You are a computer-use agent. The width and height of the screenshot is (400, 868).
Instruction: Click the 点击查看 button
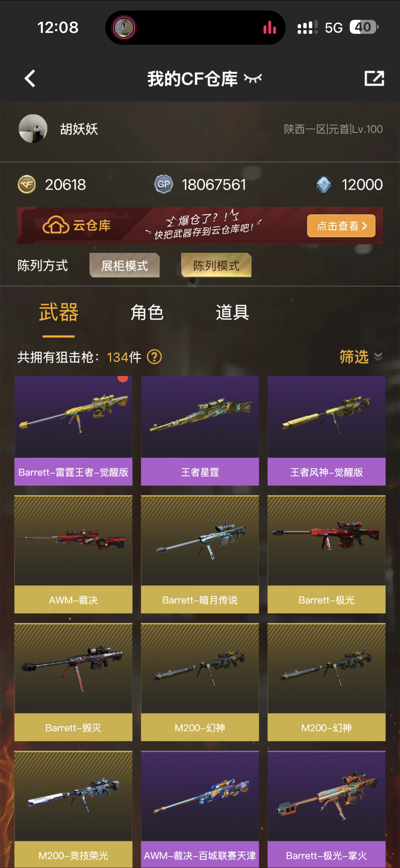point(341,226)
